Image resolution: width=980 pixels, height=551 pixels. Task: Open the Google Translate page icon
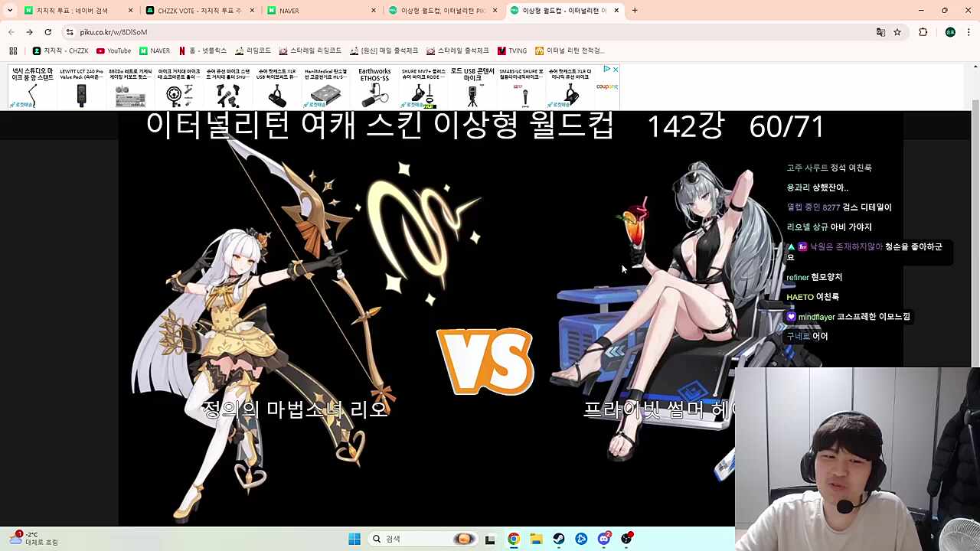(x=880, y=32)
